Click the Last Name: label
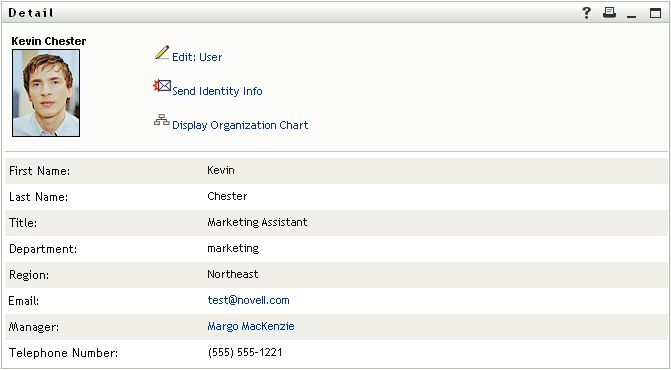 click(39, 197)
